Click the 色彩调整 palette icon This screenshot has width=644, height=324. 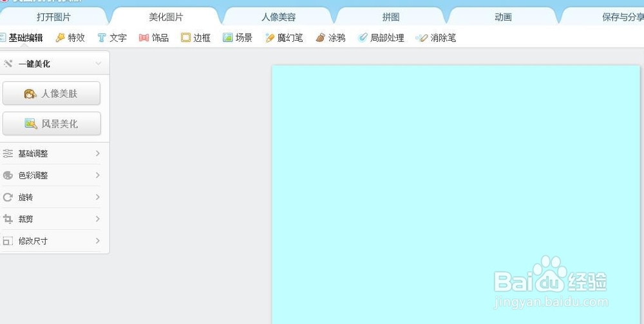click(x=8, y=175)
